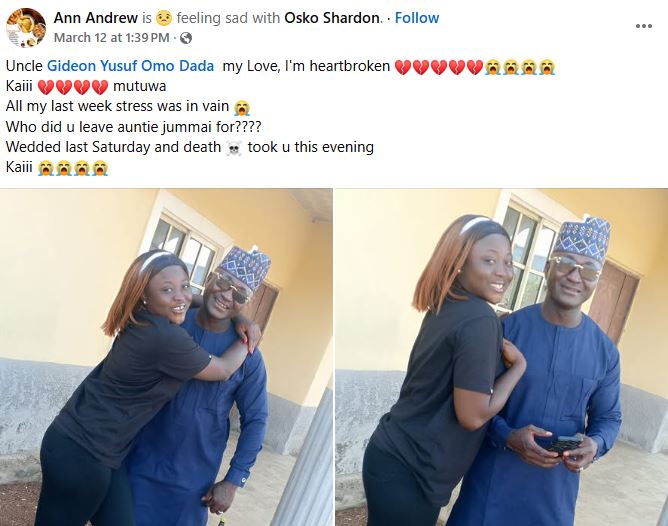Click last crying emoji on the first line
668x526 pixels.
coord(547,67)
